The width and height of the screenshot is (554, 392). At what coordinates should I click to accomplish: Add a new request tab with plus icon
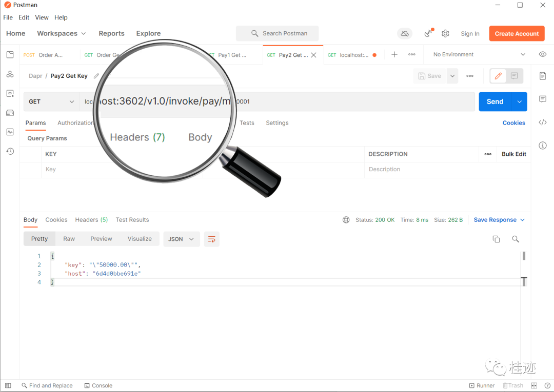[394, 54]
